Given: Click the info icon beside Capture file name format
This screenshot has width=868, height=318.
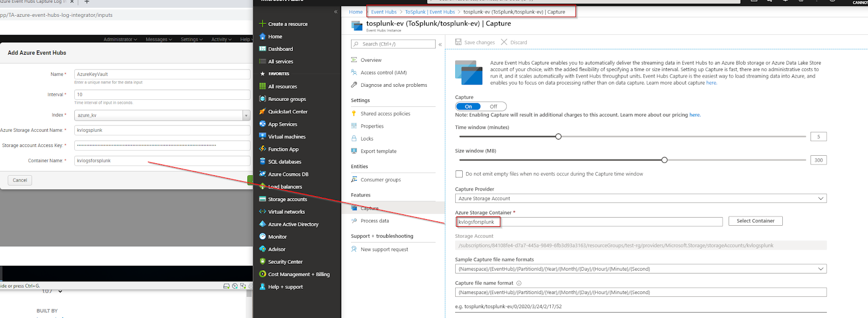Looking at the screenshot, I should tap(519, 283).
